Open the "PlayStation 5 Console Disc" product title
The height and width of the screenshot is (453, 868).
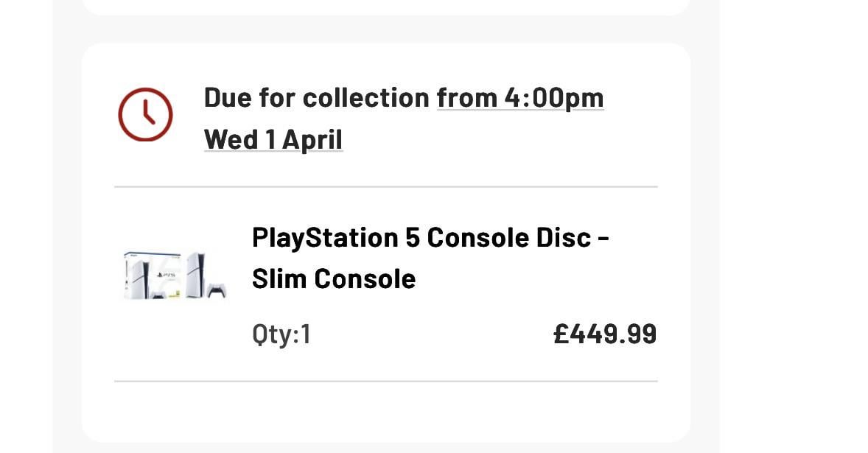tap(430, 238)
